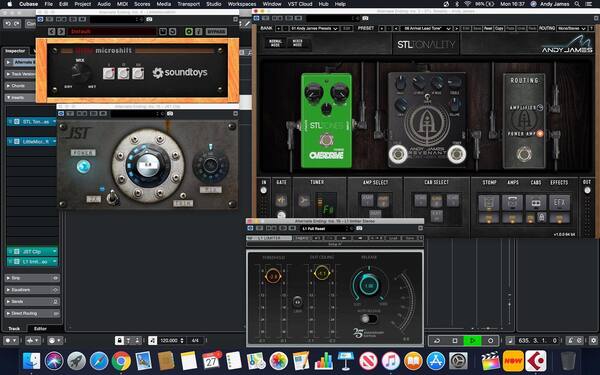
Task: Flip the JST Clip 2X toggle switch
Action: coord(112,197)
